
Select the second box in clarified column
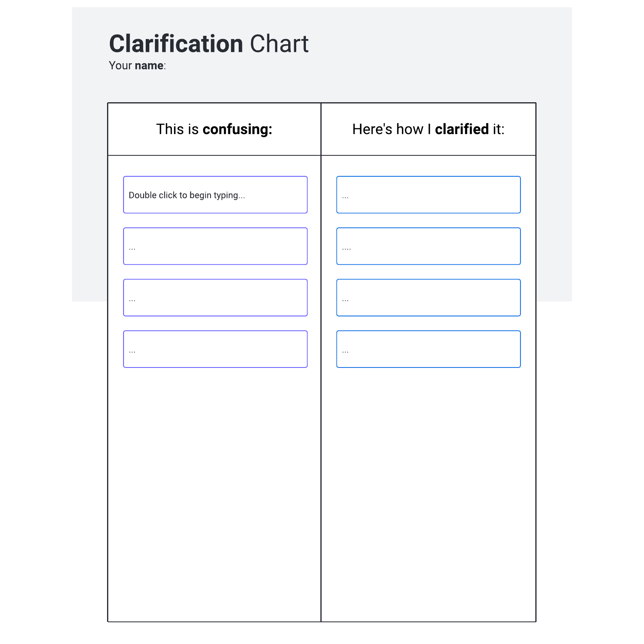(429, 246)
